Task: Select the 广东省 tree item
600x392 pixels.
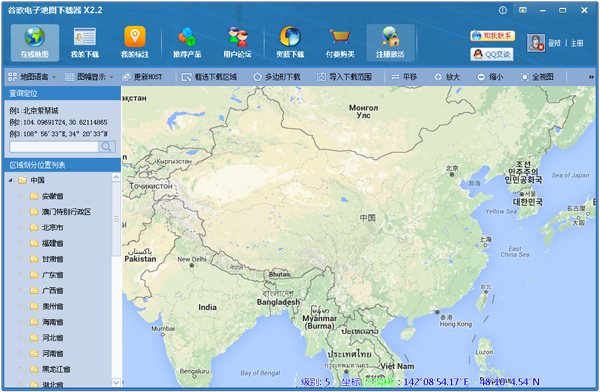Action: pos(52,275)
